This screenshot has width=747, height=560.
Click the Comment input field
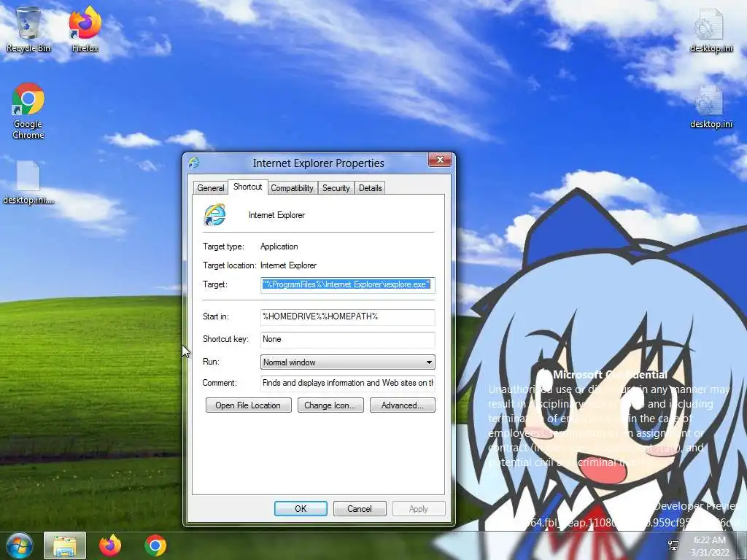[x=347, y=383]
